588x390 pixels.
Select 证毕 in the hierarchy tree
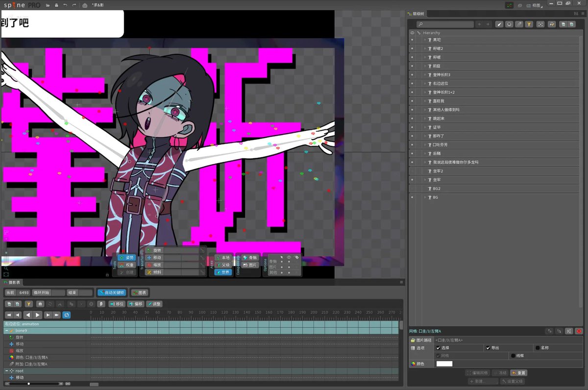coord(437,127)
